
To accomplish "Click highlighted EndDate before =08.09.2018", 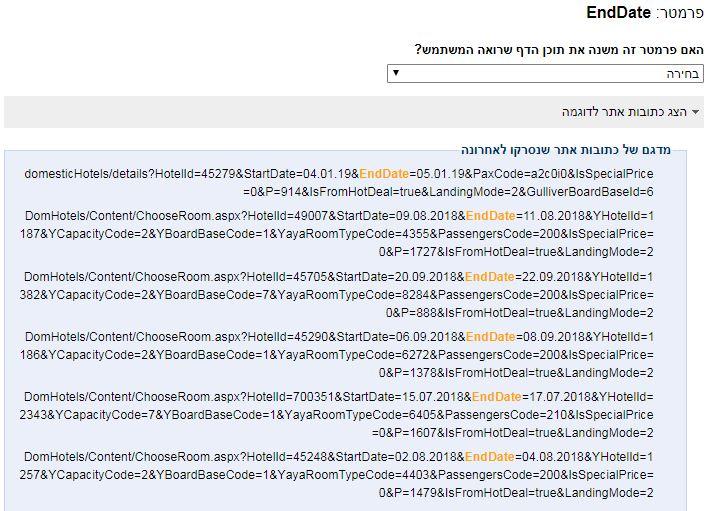I will [490, 337].
